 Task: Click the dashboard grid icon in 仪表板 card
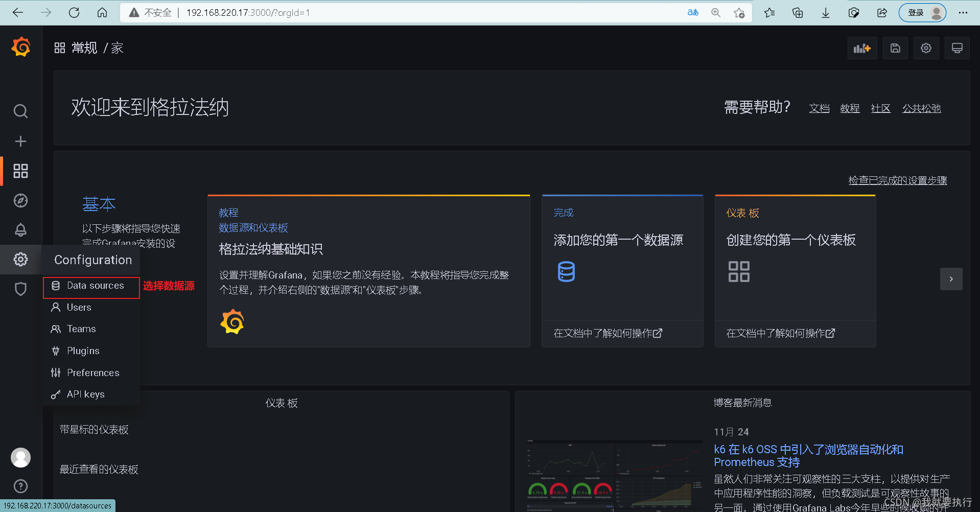(x=739, y=271)
